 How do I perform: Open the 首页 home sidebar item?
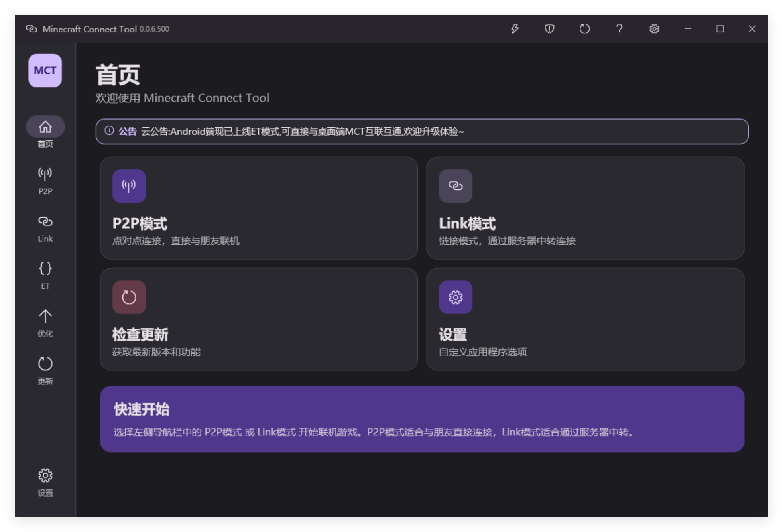45,133
